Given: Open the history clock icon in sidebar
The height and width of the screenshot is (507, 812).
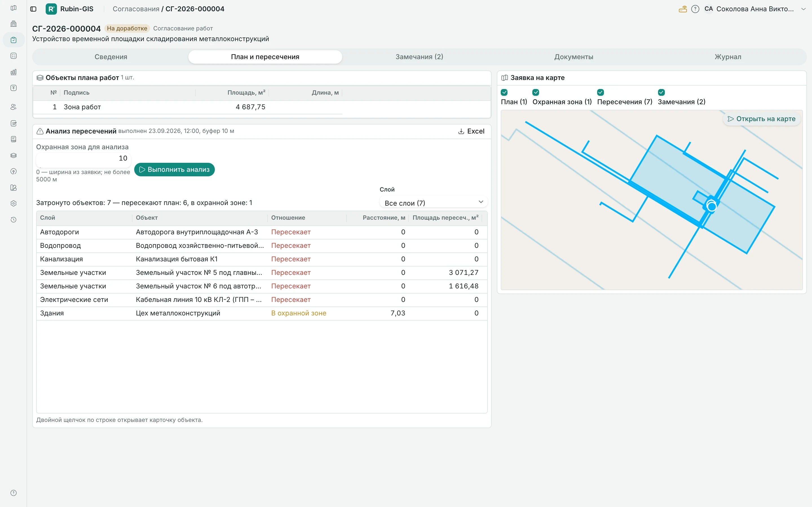Looking at the screenshot, I should pos(14,220).
